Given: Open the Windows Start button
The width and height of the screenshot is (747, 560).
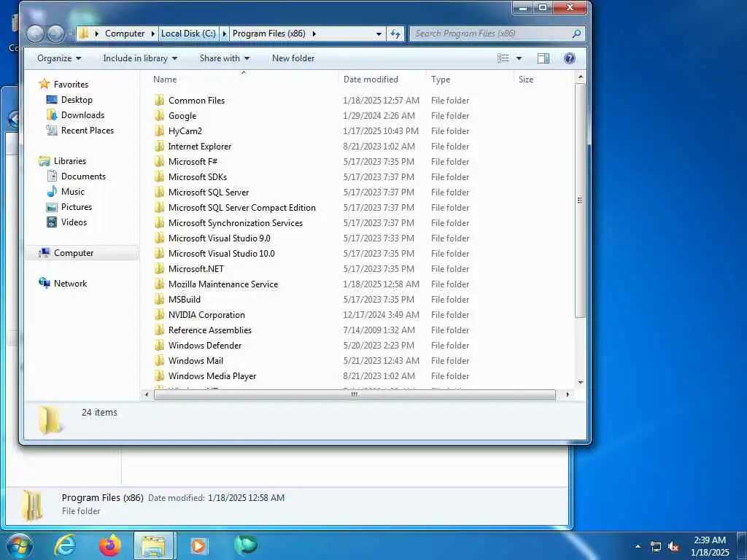Looking at the screenshot, I should (x=20, y=545).
